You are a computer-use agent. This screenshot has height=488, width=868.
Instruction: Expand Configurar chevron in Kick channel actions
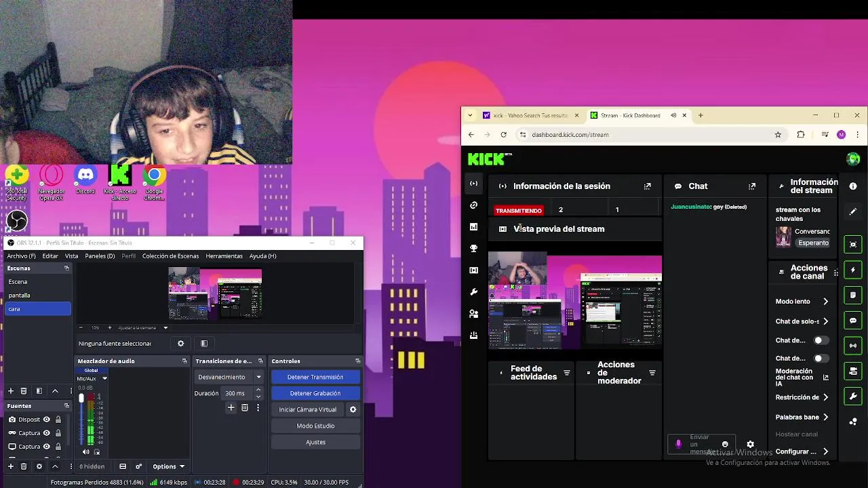[825, 451]
